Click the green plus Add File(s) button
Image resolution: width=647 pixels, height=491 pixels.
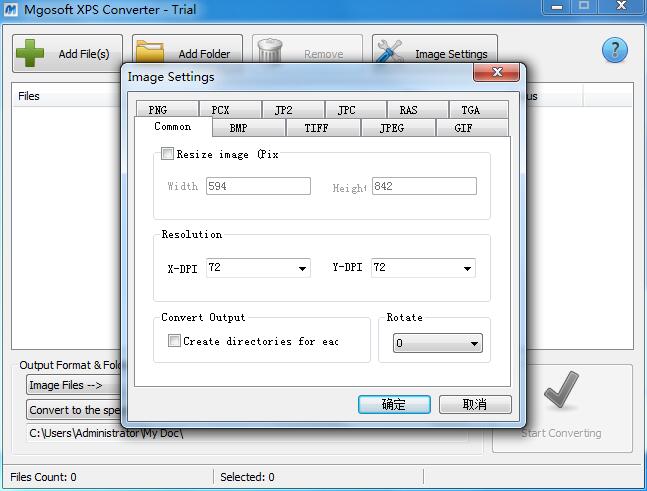click(x=67, y=54)
